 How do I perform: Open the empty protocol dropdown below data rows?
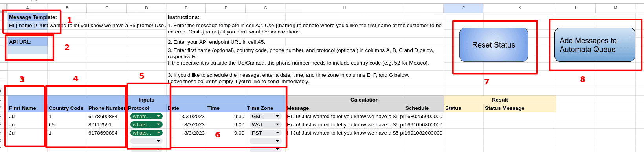(x=147, y=141)
